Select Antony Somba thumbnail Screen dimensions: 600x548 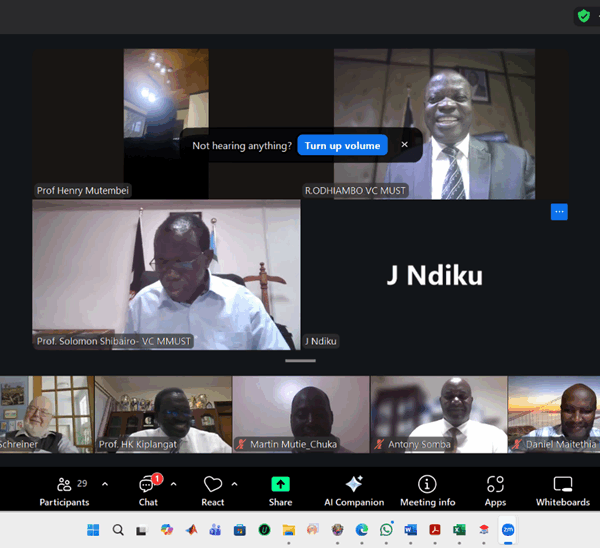(439, 414)
